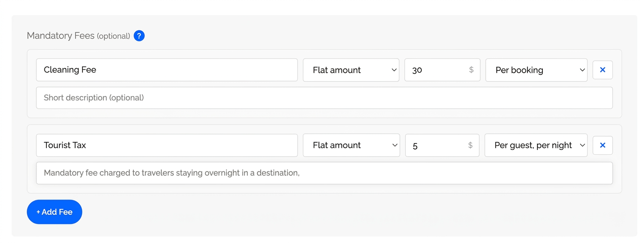Edit the Cleaning Fee name field
Image resolution: width=644 pixels, height=243 pixels.
[x=167, y=70]
